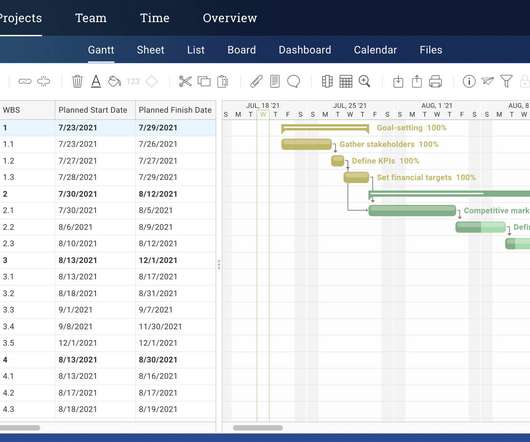Click the link tasks chain icon
Viewport: 530px width, 442px height.
pyautogui.click(x=25, y=81)
